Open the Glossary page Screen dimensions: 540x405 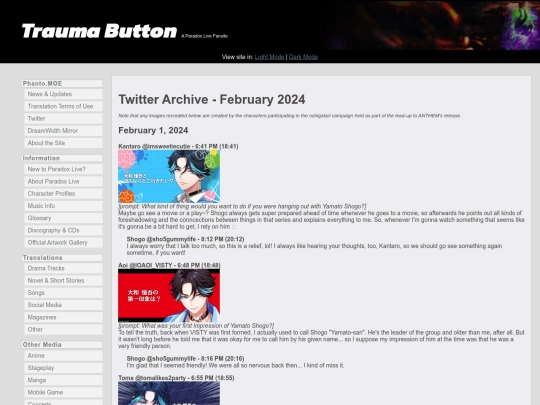point(63,218)
